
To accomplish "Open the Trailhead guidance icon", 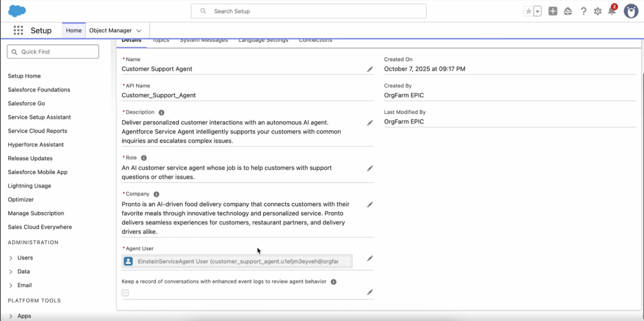I will coord(568,11).
